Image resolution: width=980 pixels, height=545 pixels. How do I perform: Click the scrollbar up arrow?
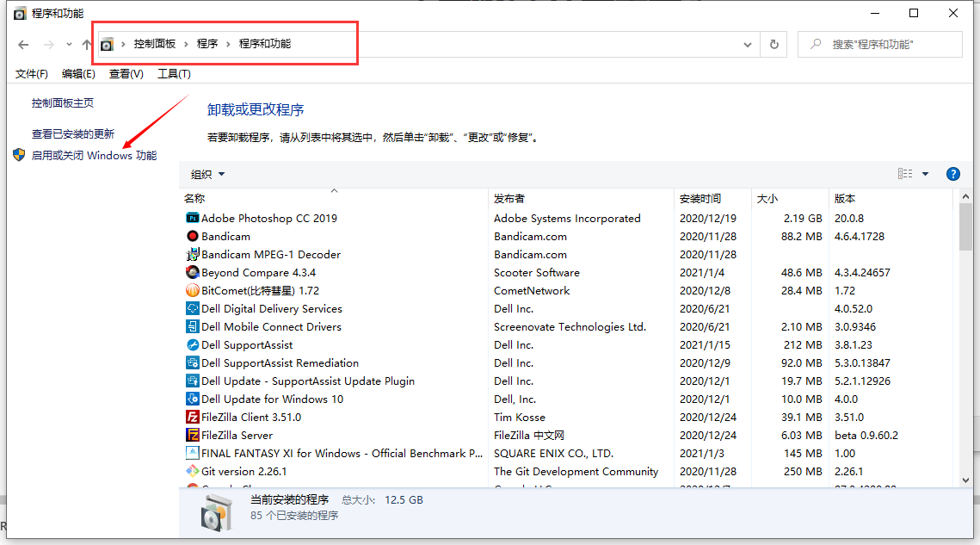965,196
